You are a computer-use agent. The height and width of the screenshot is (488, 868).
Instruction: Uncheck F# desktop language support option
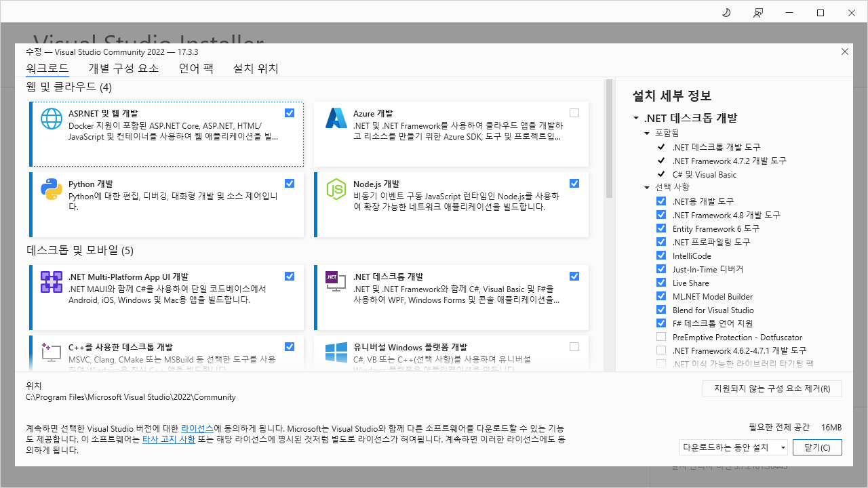click(x=661, y=323)
